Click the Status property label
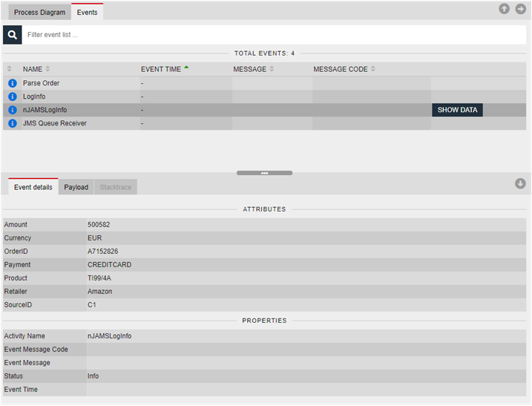 (13, 376)
